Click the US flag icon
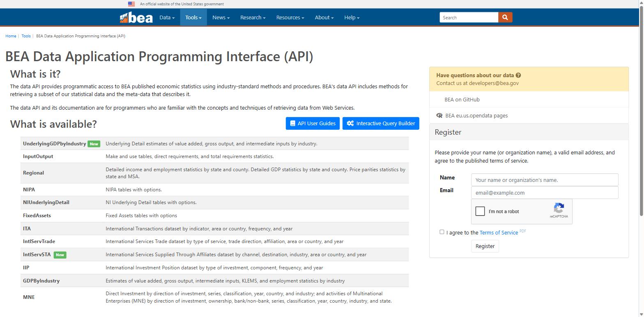This screenshot has height=317, width=644. 131,4
